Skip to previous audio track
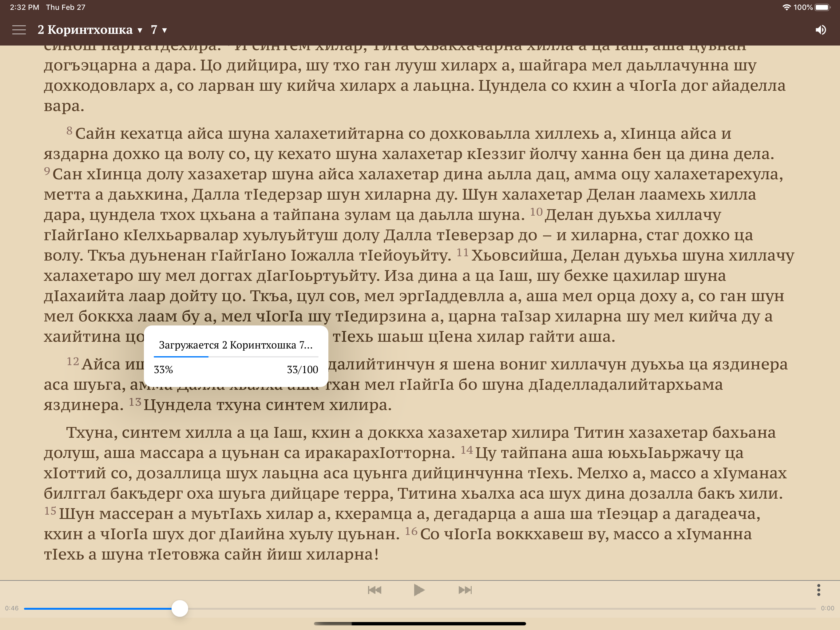Image resolution: width=840 pixels, height=630 pixels. (x=374, y=590)
